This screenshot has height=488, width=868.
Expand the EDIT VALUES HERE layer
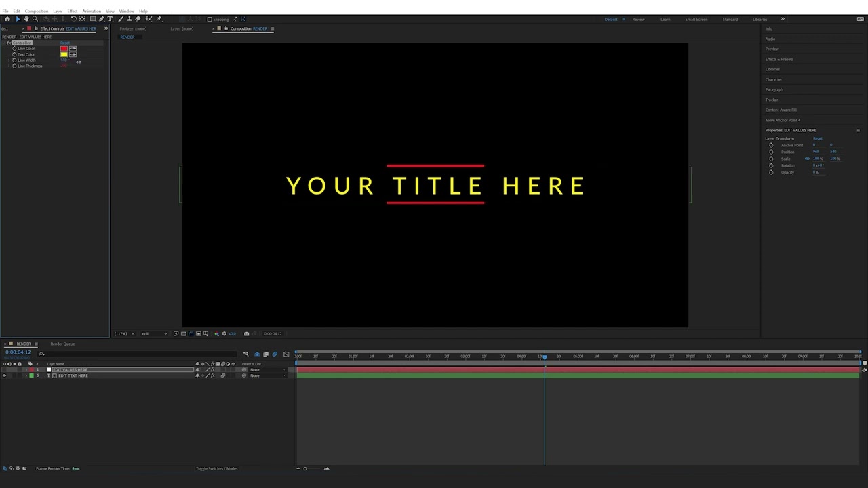tap(26, 370)
